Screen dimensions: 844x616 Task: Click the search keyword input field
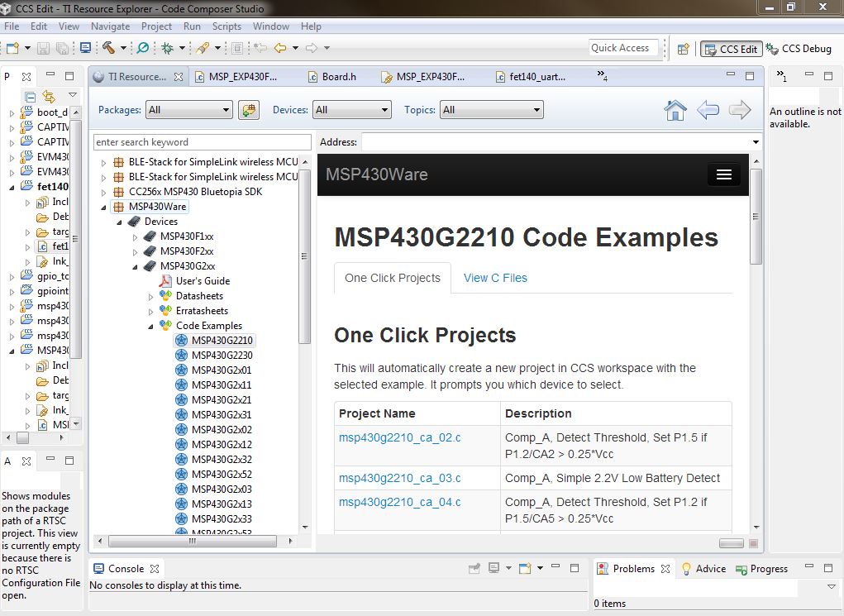coord(203,142)
